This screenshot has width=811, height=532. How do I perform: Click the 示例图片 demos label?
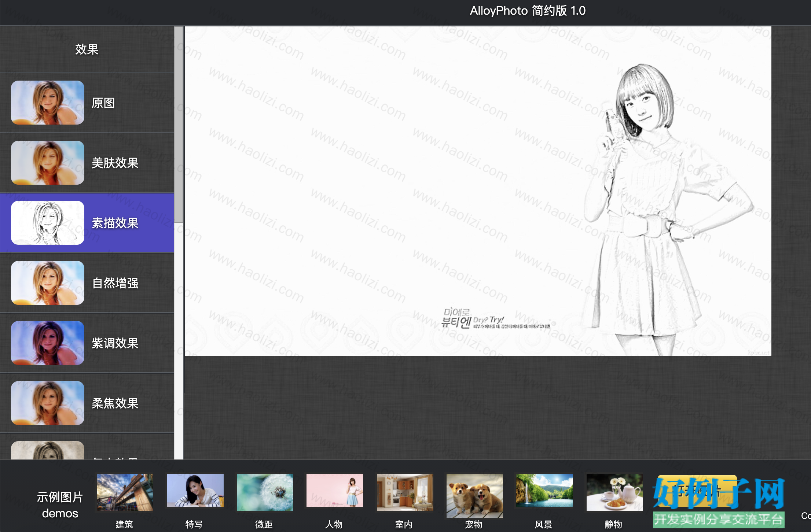point(60,505)
